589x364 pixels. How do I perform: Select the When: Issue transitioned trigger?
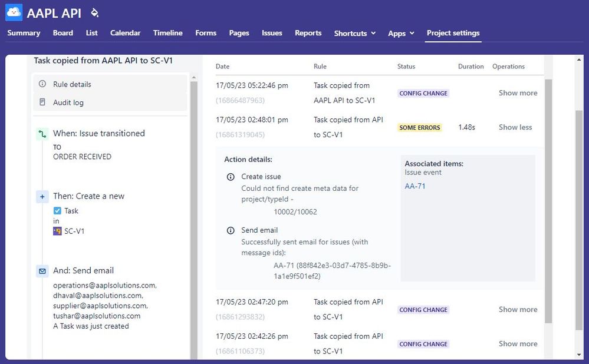pos(99,133)
